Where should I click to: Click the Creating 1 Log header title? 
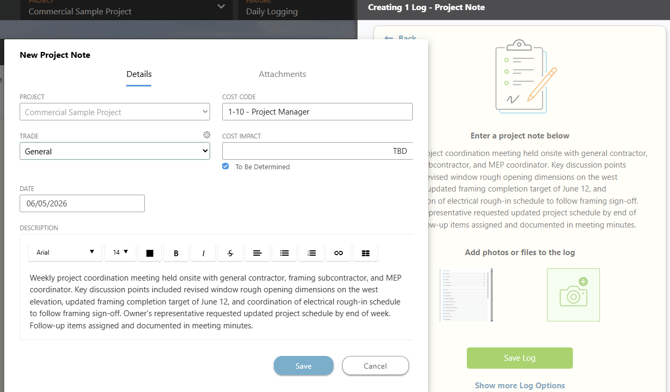(426, 7)
